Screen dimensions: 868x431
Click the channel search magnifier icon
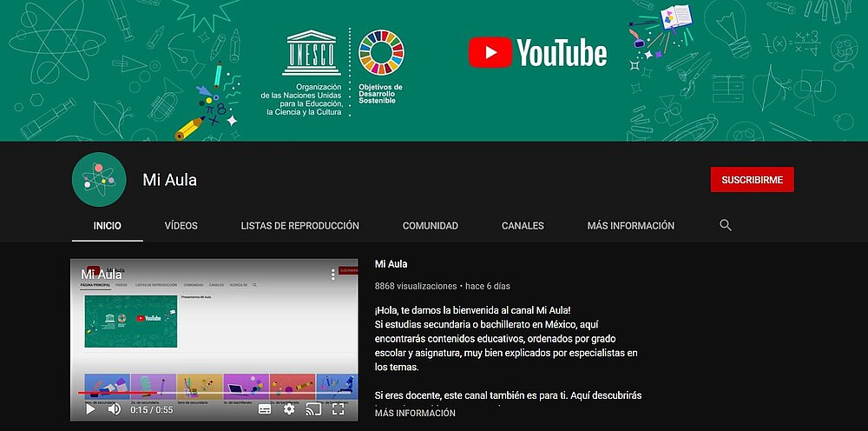(726, 226)
